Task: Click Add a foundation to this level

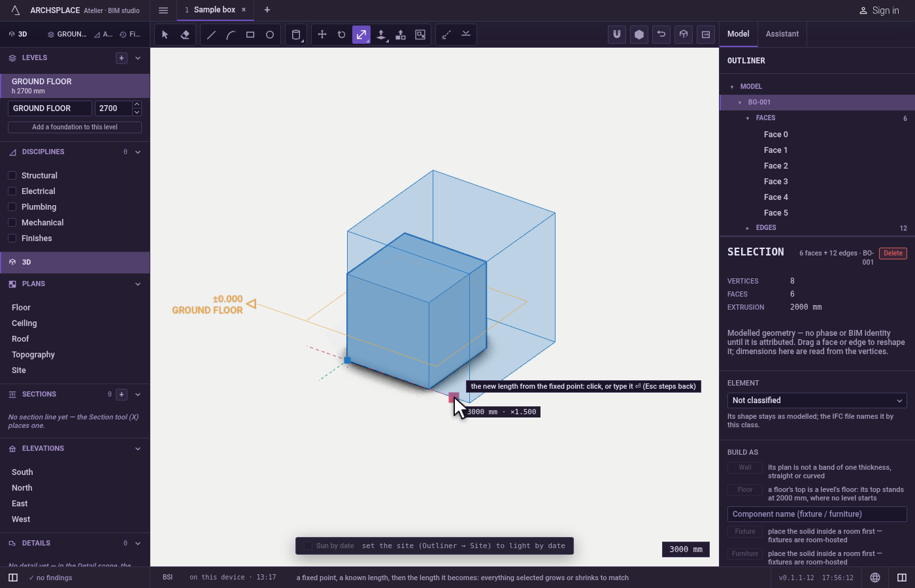Action: [75, 127]
